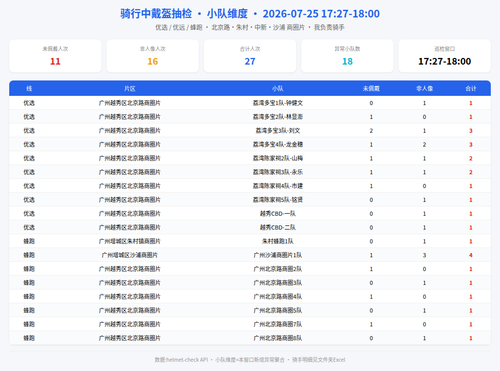The width and height of the screenshot is (500, 371).
Task: Select team cell 广州北京路商圈3队
Action: pos(278,283)
